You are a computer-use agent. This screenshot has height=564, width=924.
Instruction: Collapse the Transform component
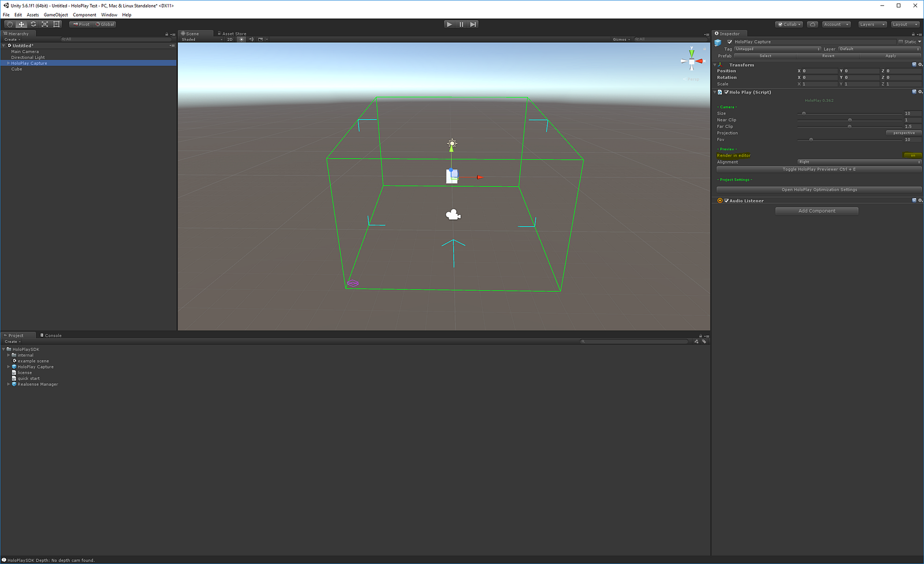click(716, 65)
